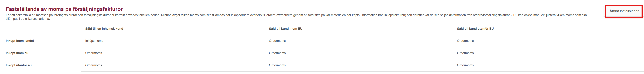Click the Såld till kund utanför EU header
The image size is (644, 74).
(x=475, y=29)
